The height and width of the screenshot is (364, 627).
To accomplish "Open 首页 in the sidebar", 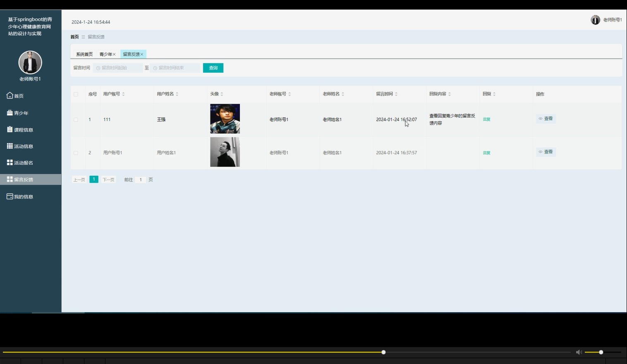I will [x=31, y=96].
